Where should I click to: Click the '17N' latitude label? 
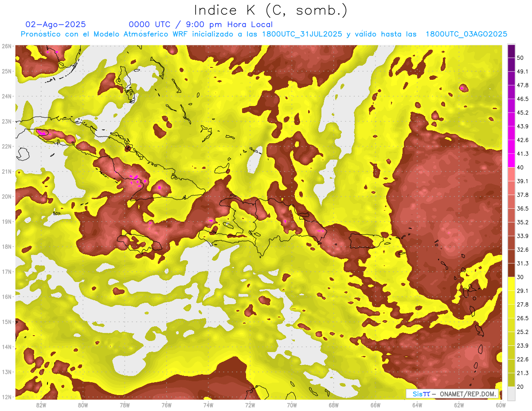(x=6, y=272)
